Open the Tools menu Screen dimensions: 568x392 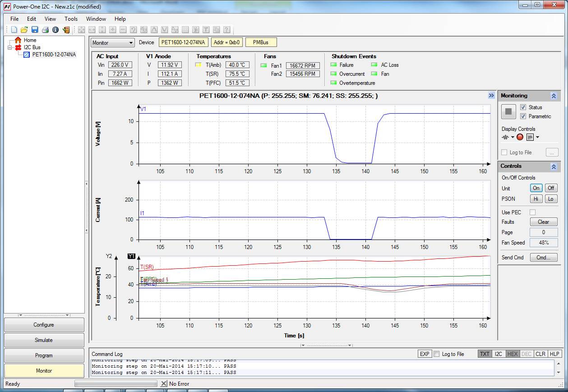pos(71,19)
